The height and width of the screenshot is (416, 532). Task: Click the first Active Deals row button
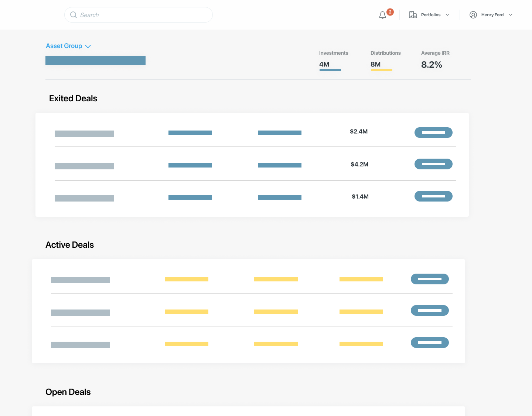(x=430, y=279)
